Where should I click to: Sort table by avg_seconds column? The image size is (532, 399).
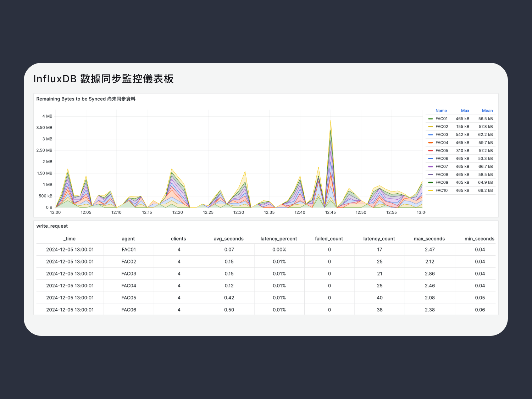pyautogui.click(x=228, y=239)
